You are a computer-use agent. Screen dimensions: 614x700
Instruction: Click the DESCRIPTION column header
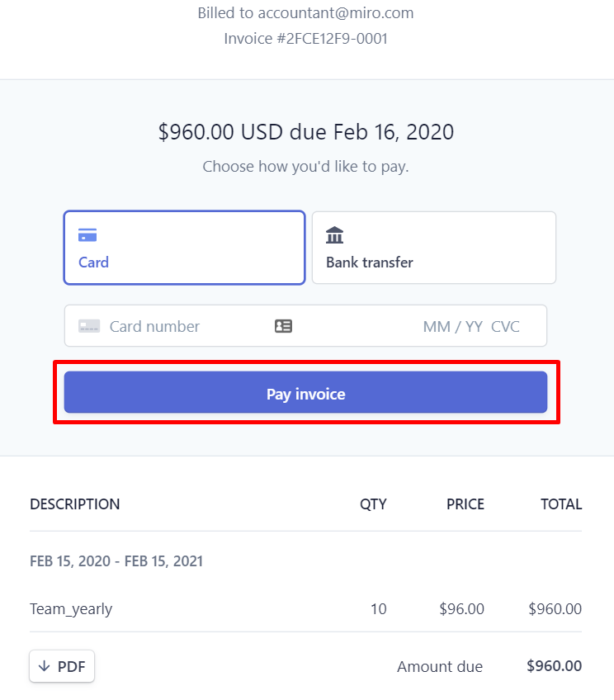tap(75, 504)
